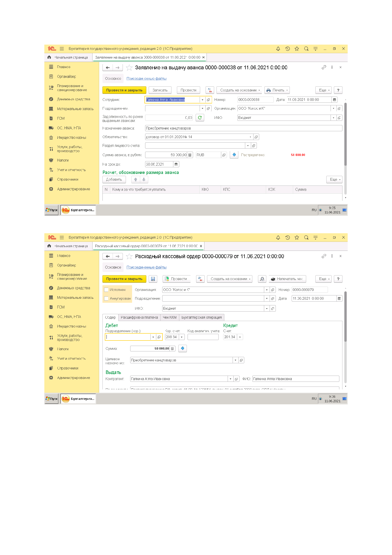Click the blue arrow icon beside RUB currency field
392x555 pixels.
click(234, 155)
